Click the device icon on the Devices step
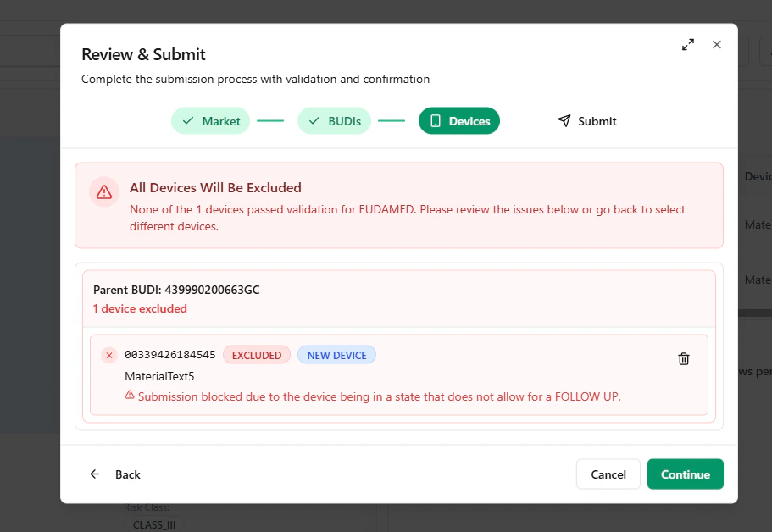772x532 pixels. [x=437, y=121]
